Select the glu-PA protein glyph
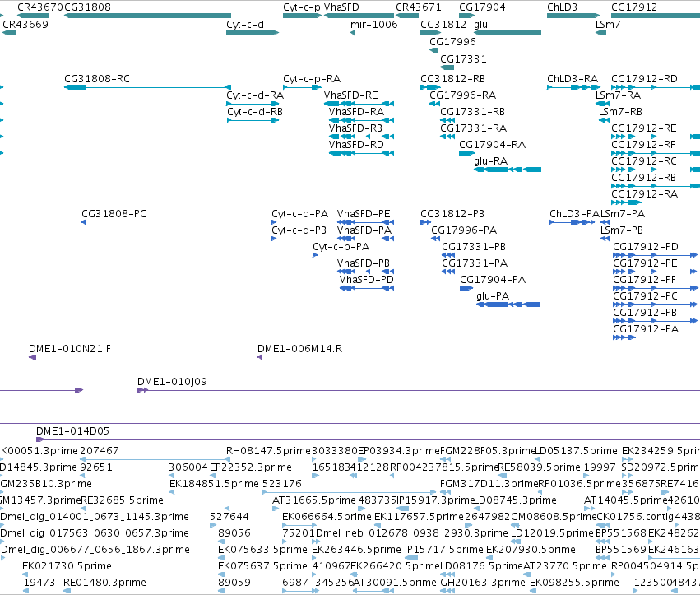The height and width of the screenshot is (595, 700). pos(508,304)
